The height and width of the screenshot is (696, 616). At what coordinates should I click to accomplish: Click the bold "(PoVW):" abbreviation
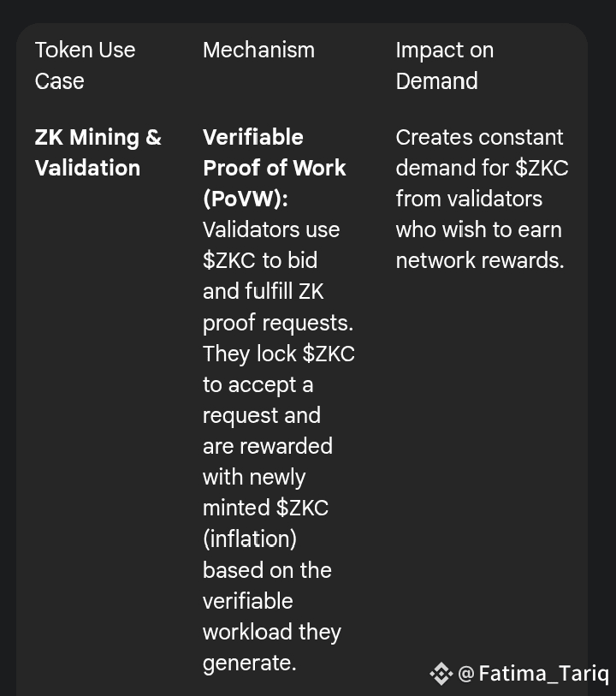click(246, 199)
